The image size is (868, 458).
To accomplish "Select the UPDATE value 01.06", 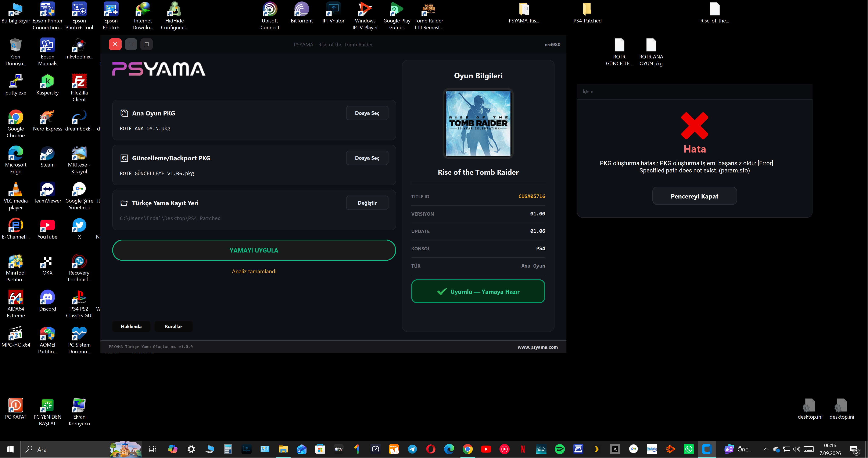I will coord(537,231).
